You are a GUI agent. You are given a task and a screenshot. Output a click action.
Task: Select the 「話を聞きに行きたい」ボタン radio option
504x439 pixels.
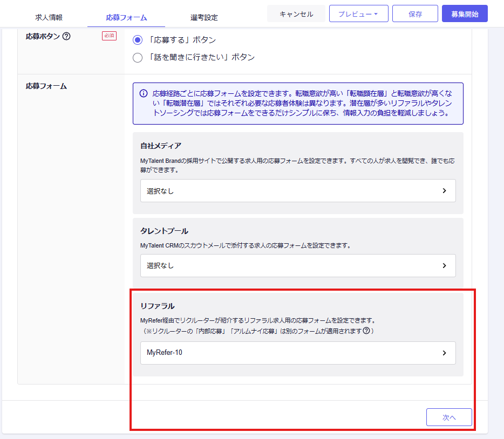[x=138, y=57]
